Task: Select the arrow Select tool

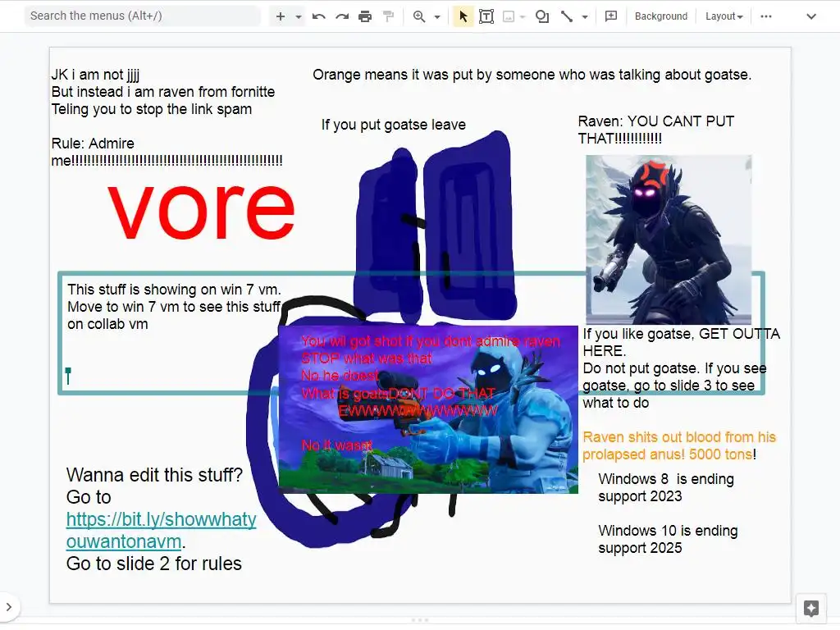Action: 463,16
